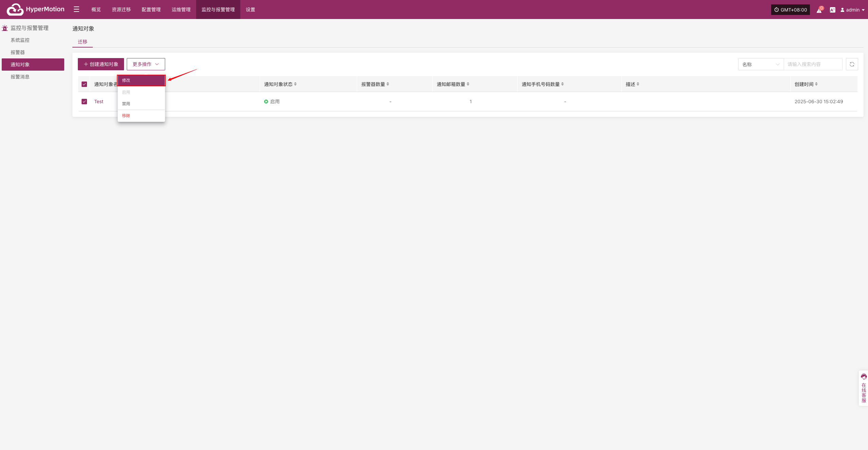This screenshot has height=450, width=868.
Task: Go to 配置管理 in top navigation
Action: point(151,10)
